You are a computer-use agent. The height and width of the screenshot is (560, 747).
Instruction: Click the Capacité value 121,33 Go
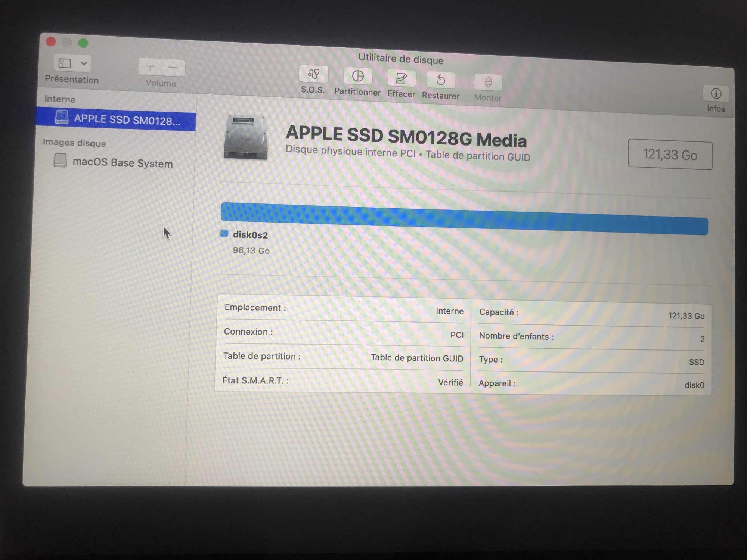click(x=686, y=316)
